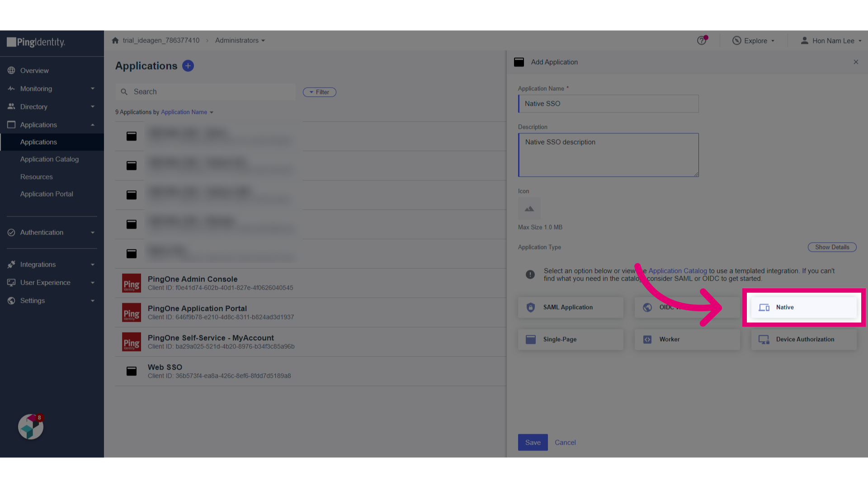
Task: Click the search magnifier icon
Action: coord(124,92)
